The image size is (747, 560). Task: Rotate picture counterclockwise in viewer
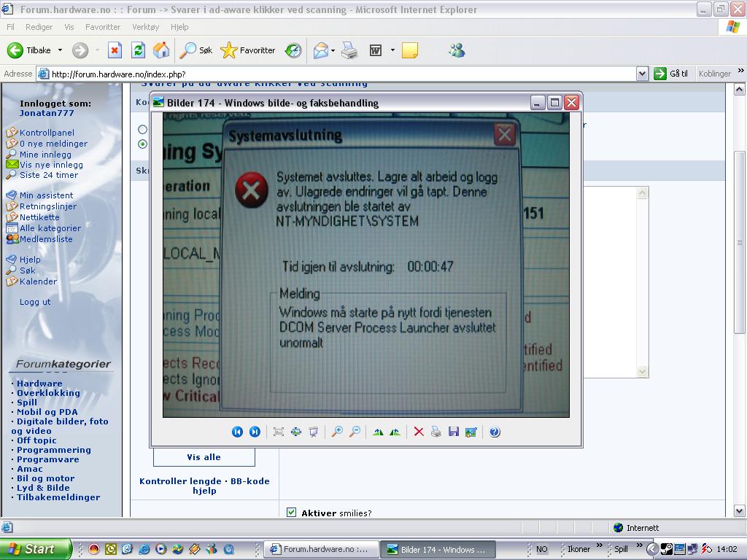coord(395,432)
